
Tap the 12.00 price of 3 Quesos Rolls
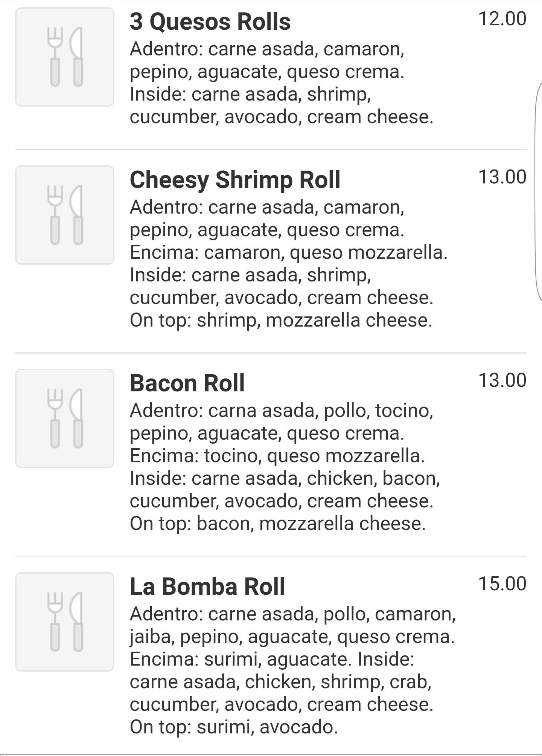click(502, 18)
